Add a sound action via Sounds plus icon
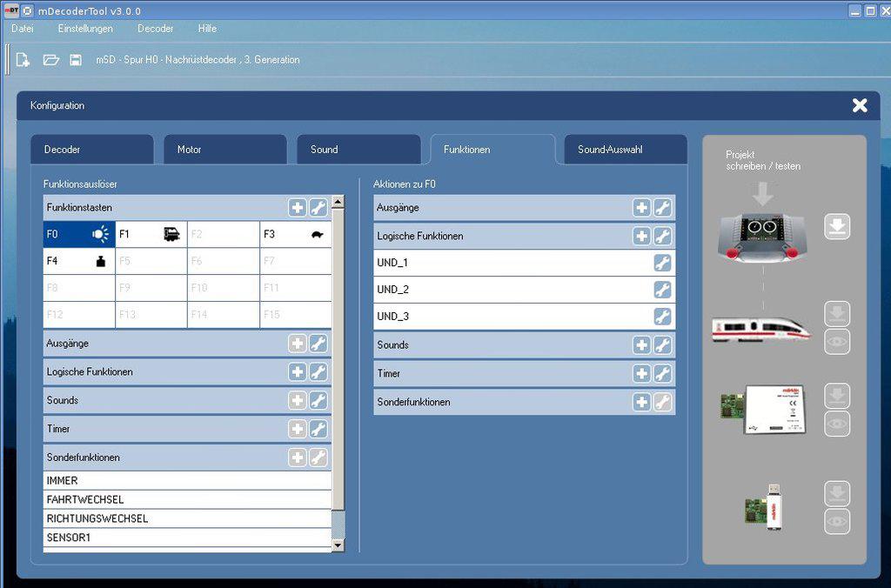The height and width of the screenshot is (588, 891). (x=641, y=345)
